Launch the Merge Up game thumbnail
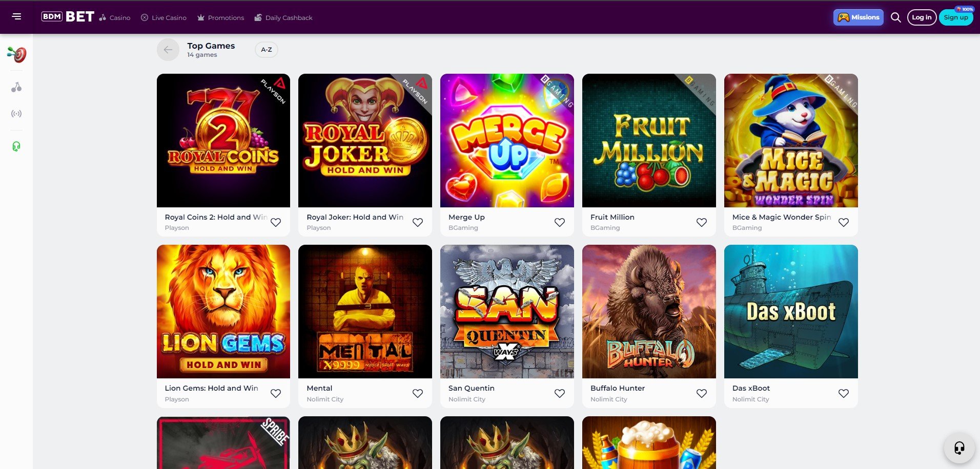980x469 pixels. (x=507, y=140)
